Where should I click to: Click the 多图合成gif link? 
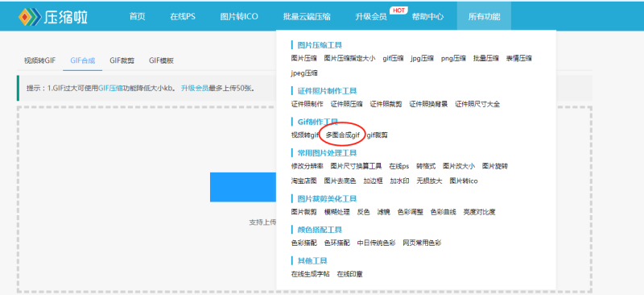[x=343, y=135]
